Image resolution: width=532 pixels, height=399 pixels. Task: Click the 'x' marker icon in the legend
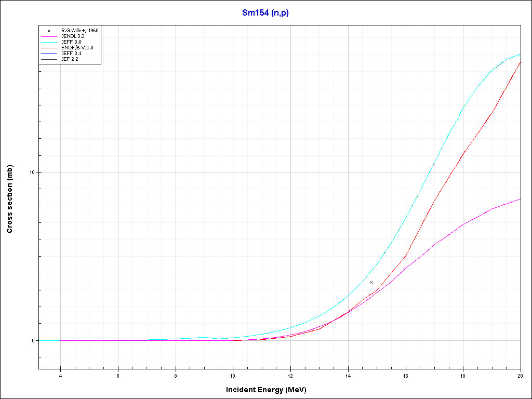coord(49,31)
